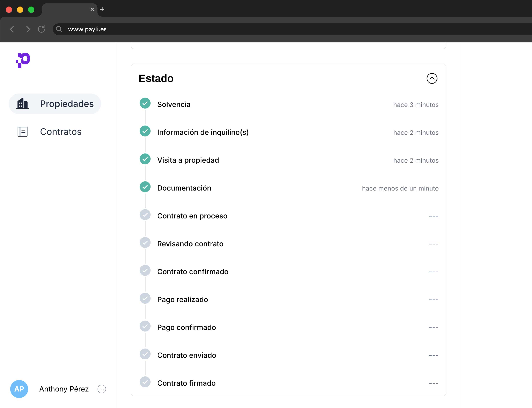532x408 pixels.
Task: Click the Propiedades building icon
Action: (x=23, y=104)
